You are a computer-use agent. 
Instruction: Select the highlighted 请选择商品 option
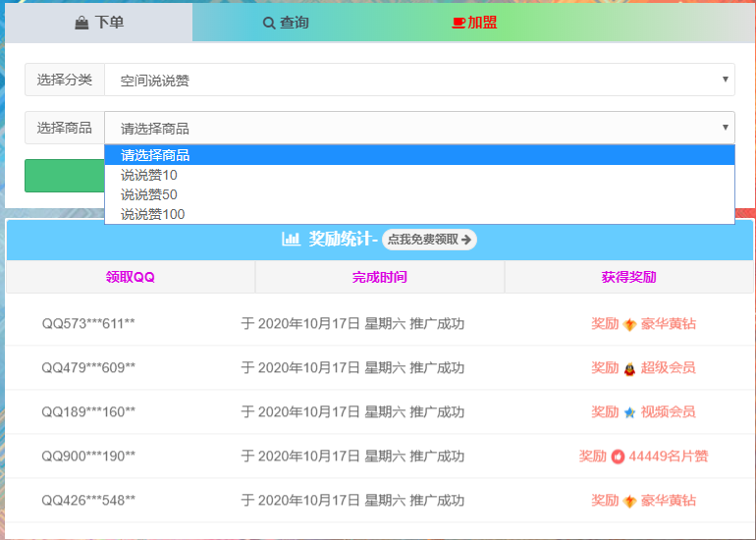[x=155, y=155]
